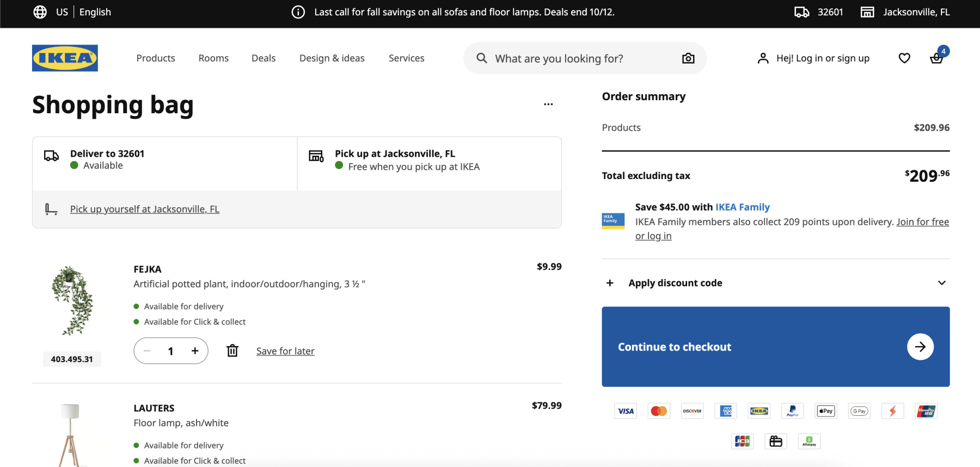
Task: Open FEJKA plant product thumbnail
Action: (72, 301)
